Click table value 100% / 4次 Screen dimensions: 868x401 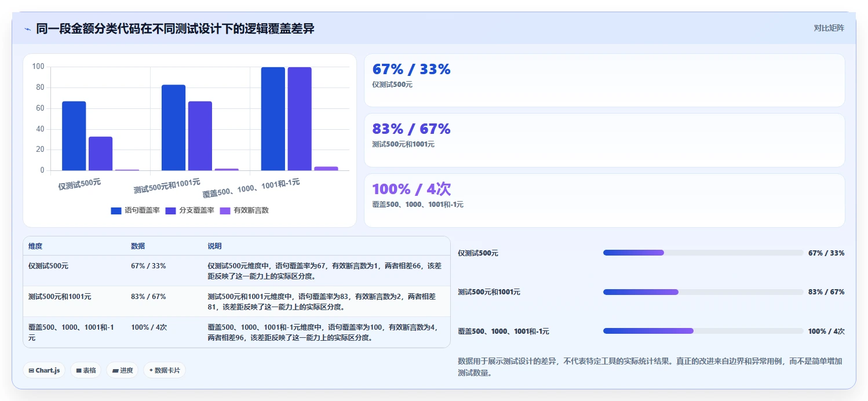tap(149, 327)
